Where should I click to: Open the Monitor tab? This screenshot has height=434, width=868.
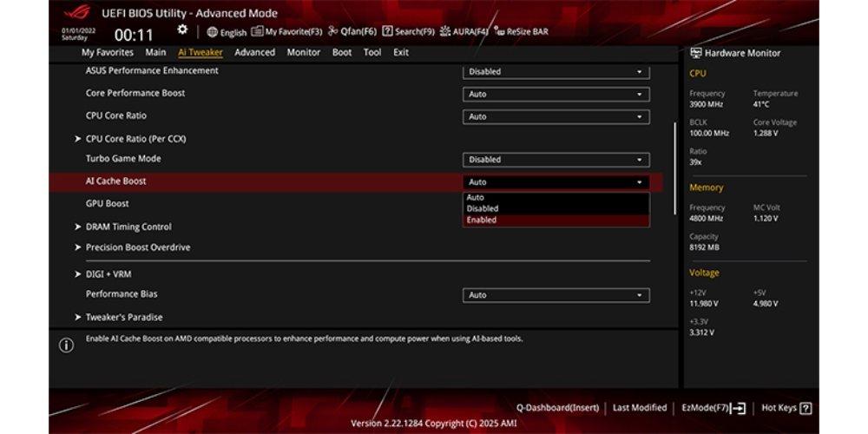(303, 52)
